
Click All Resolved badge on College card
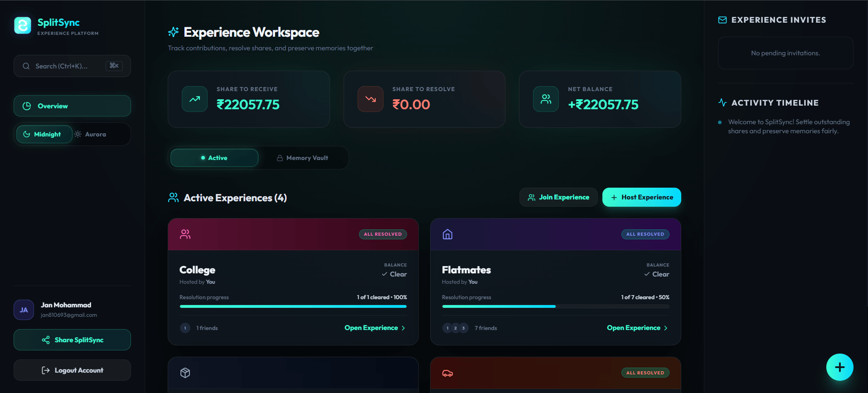tap(383, 234)
